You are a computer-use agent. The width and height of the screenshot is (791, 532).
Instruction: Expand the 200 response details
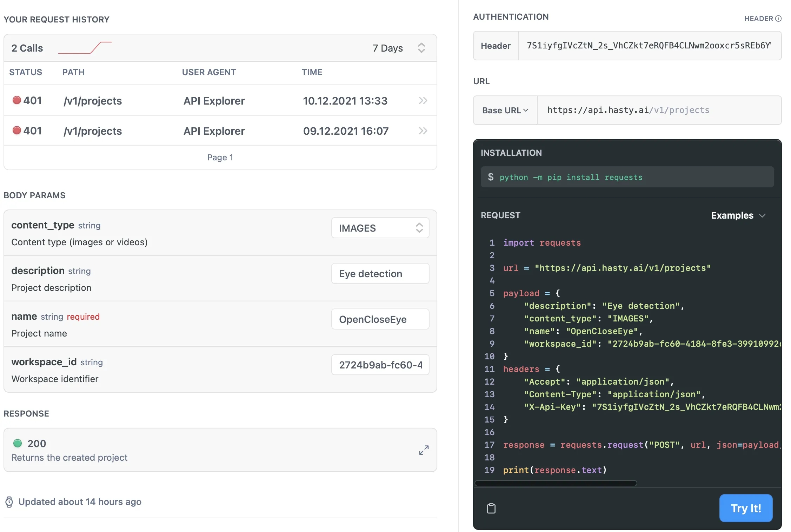[424, 450]
